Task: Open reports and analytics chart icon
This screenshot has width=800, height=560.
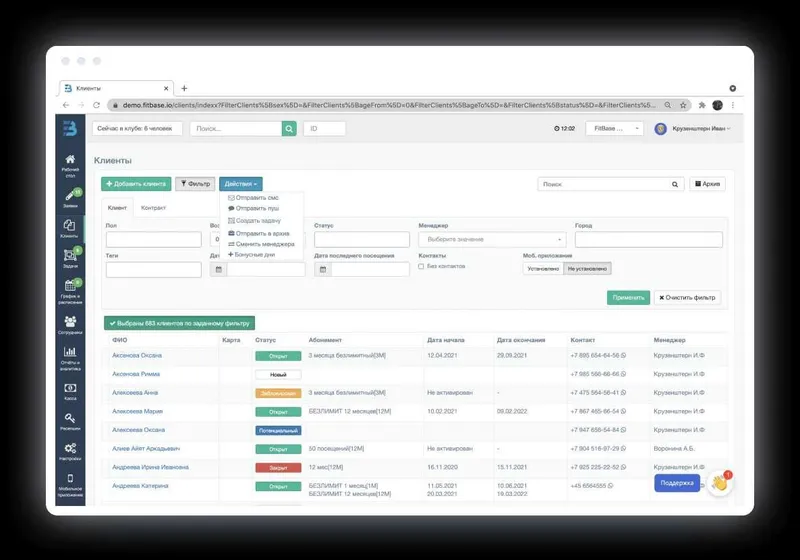Action: (x=70, y=358)
